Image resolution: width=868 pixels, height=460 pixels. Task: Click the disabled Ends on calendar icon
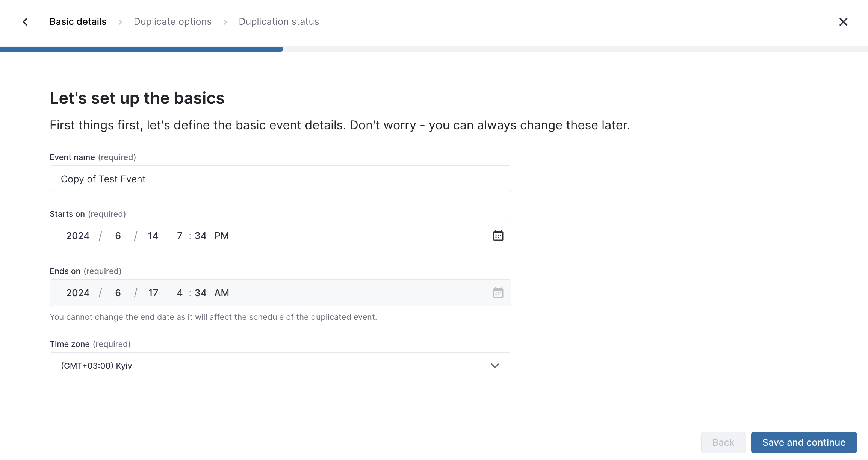pyautogui.click(x=498, y=293)
